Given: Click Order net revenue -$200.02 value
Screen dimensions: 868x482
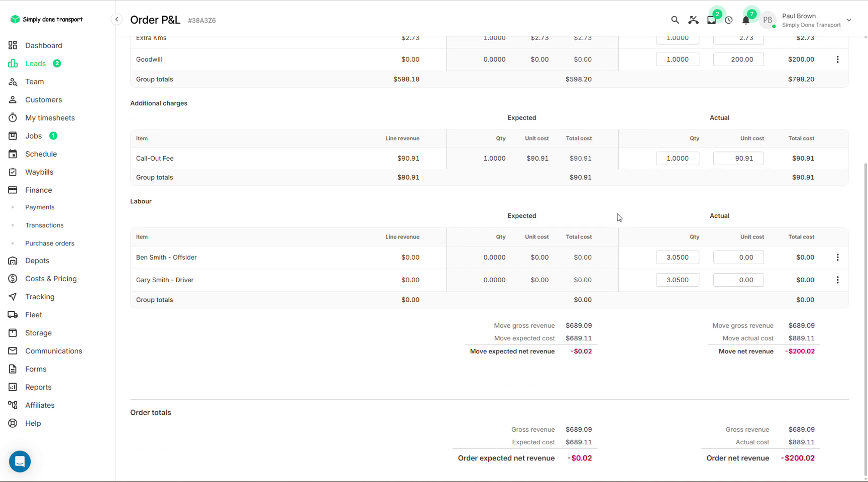Looking at the screenshot, I should [798, 458].
